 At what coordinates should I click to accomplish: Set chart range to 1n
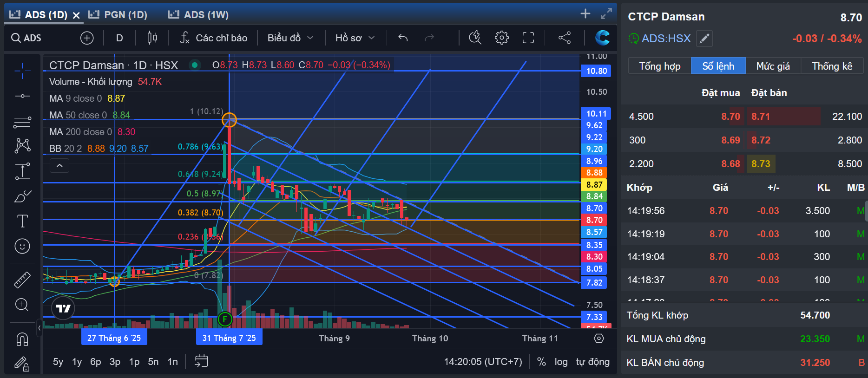click(173, 362)
